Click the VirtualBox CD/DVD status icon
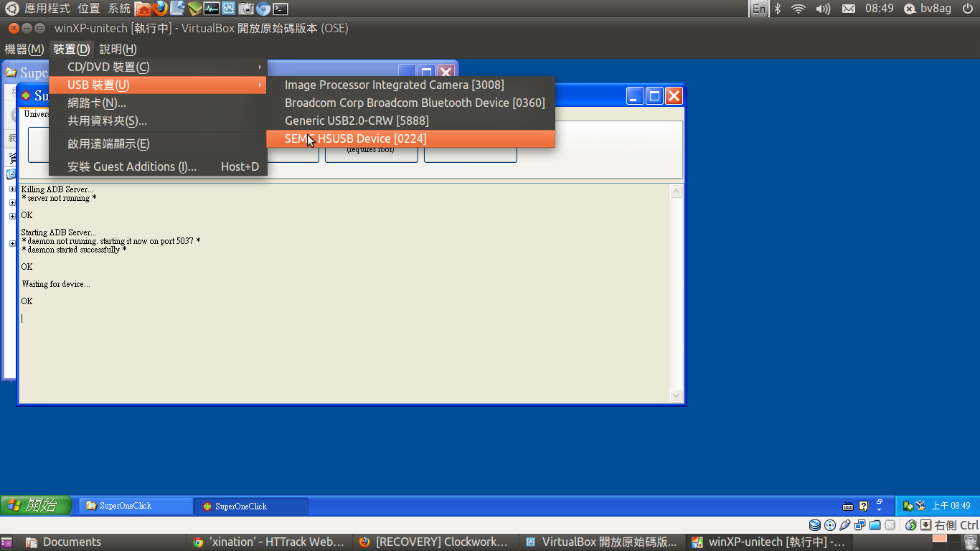This screenshot has height=551, width=980. [x=830, y=525]
